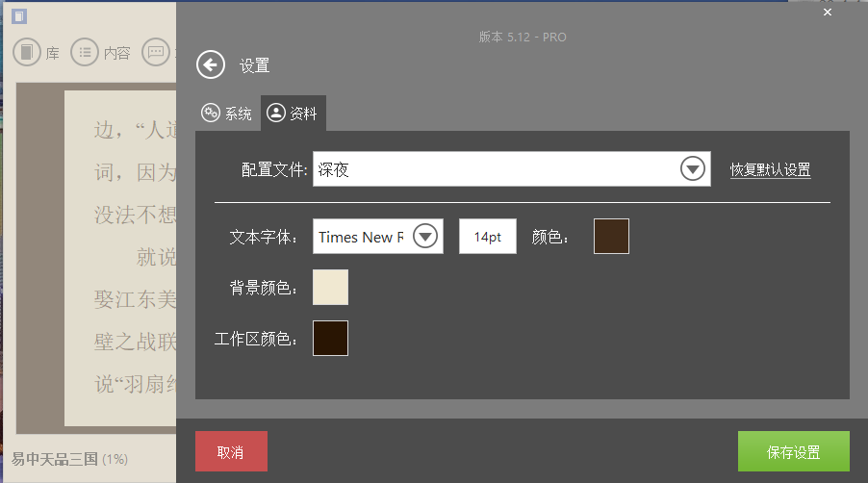
Task: Open the 内容 contents list icon
Action: coord(85,52)
